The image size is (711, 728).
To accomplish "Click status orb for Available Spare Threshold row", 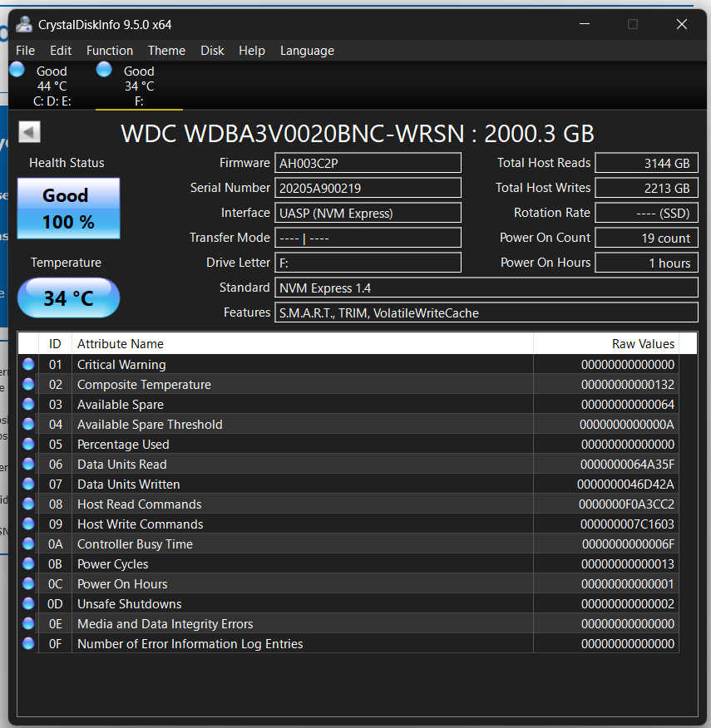I will pyautogui.click(x=28, y=425).
